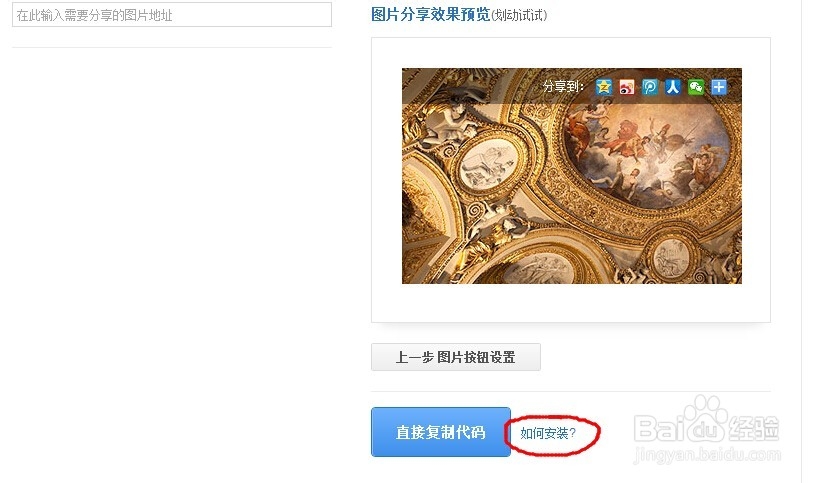Focus the image address input field

(x=172, y=15)
